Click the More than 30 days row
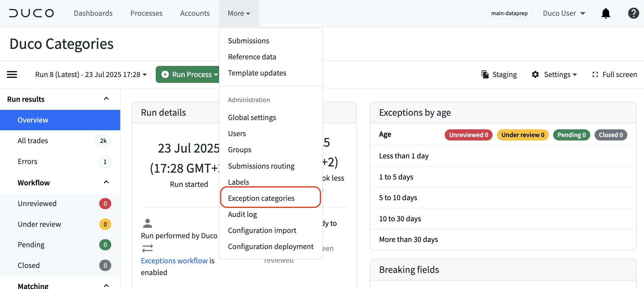The height and width of the screenshot is (289, 644). click(503, 239)
